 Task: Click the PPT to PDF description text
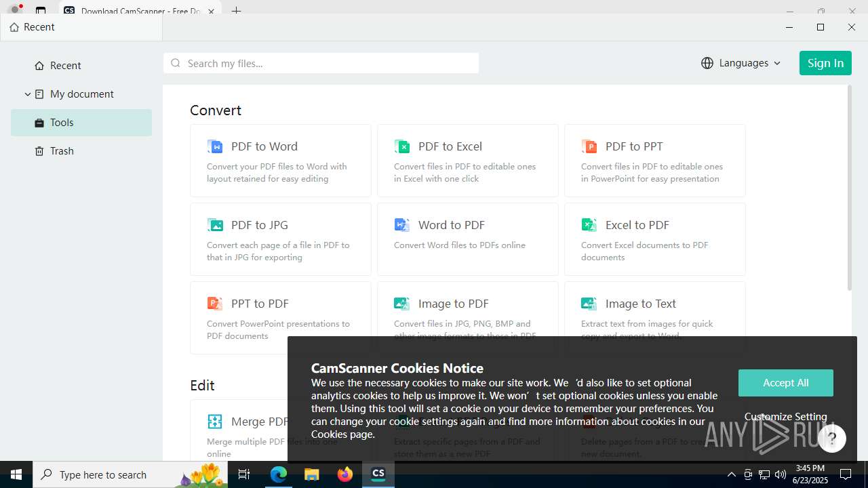[x=278, y=330]
